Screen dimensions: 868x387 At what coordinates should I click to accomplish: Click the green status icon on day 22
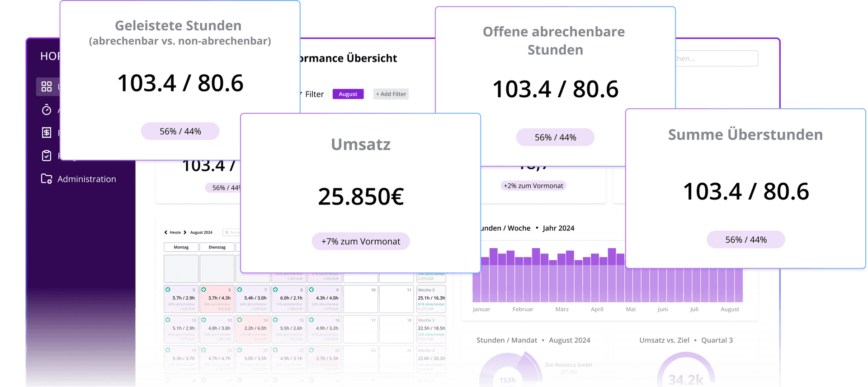[x=275, y=350]
